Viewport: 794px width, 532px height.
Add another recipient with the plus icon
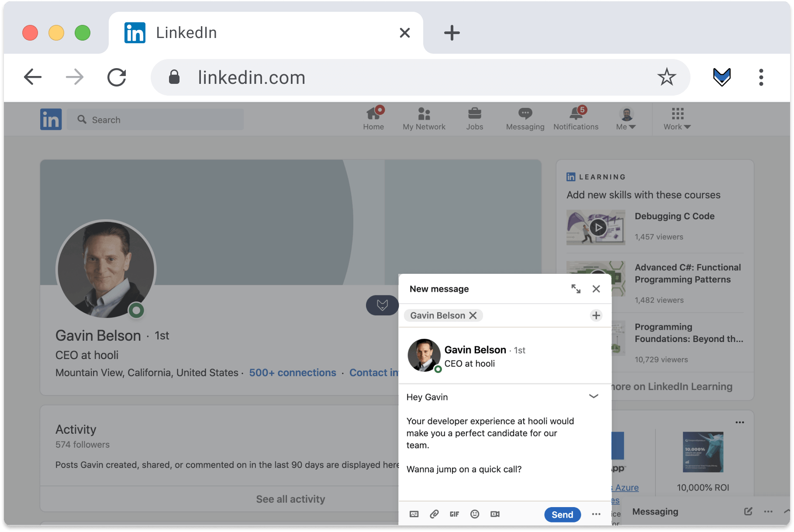[x=596, y=315]
